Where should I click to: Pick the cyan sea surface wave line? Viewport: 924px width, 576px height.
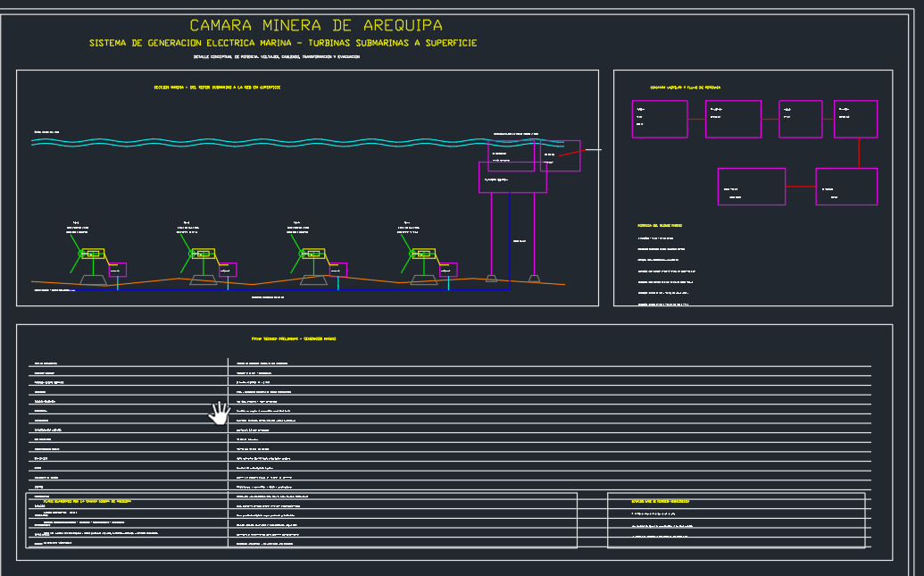point(297,142)
